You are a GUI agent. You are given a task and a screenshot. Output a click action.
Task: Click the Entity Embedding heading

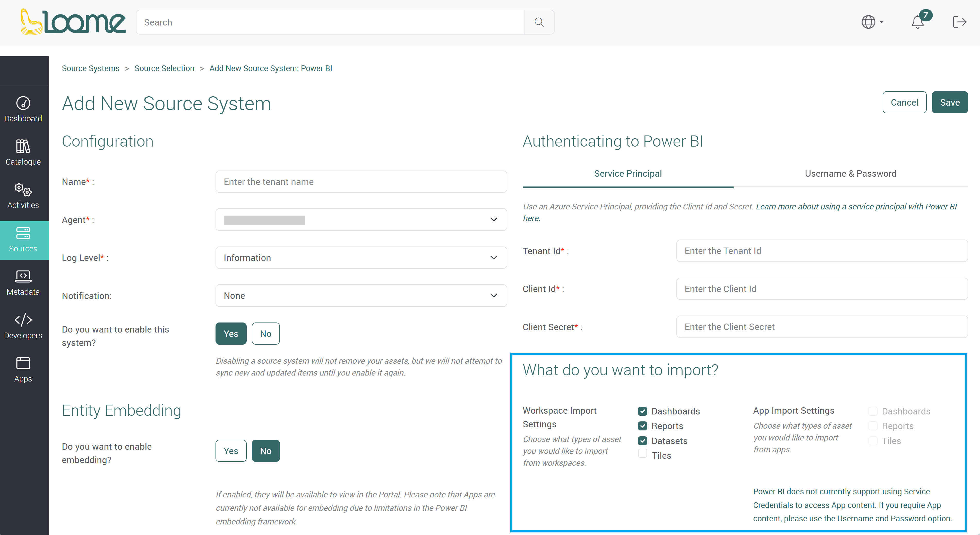click(x=121, y=410)
